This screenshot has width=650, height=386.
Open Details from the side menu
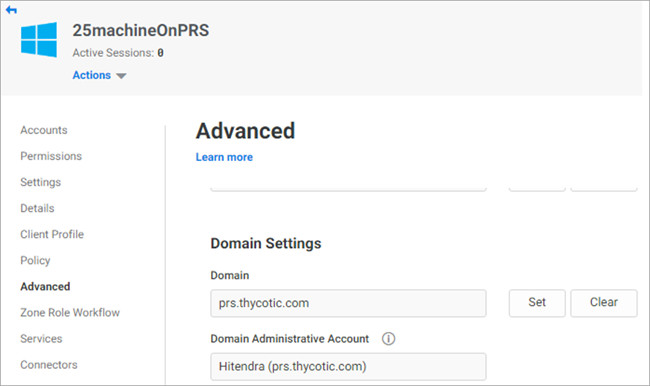pos(37,209)
